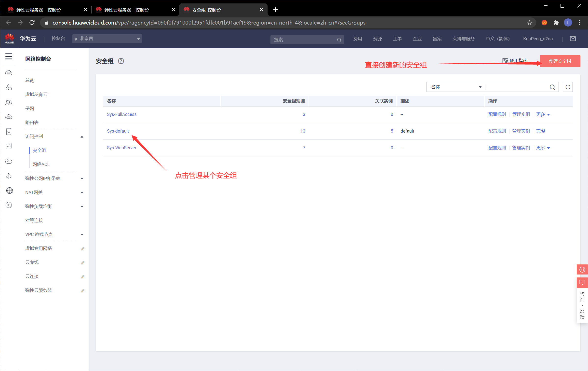Open 工单 in top navigation
This screenshot has height=371, width=588.
(x=397, y=39)
